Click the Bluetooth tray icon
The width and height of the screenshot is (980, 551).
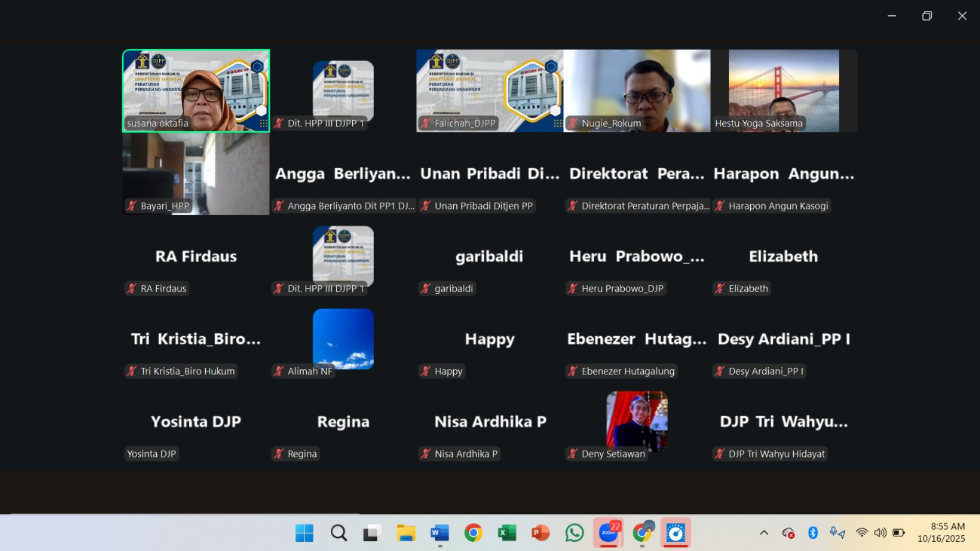click(813, 533)
